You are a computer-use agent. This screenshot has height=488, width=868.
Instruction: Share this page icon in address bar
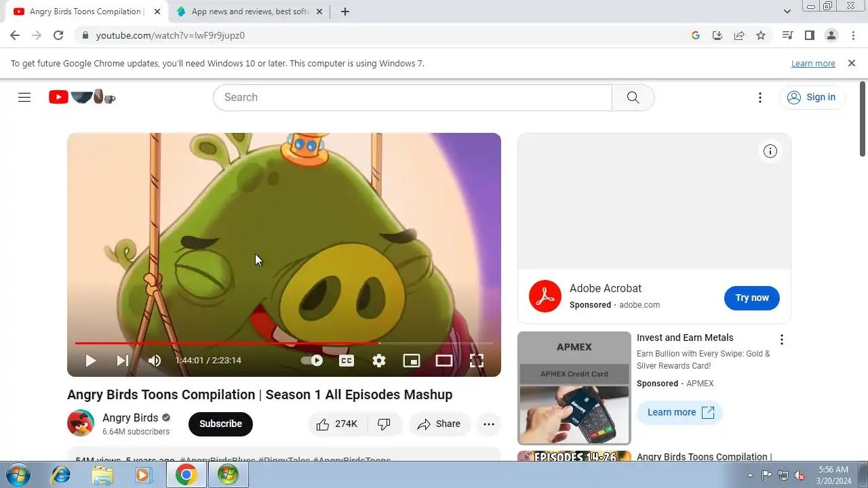[x=739, y=35]
